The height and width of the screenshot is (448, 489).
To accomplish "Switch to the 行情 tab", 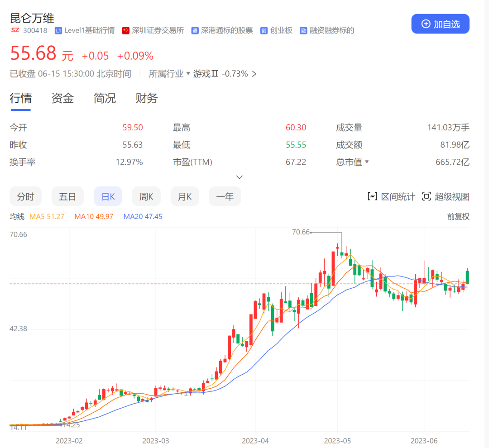I will click(20, 98).
